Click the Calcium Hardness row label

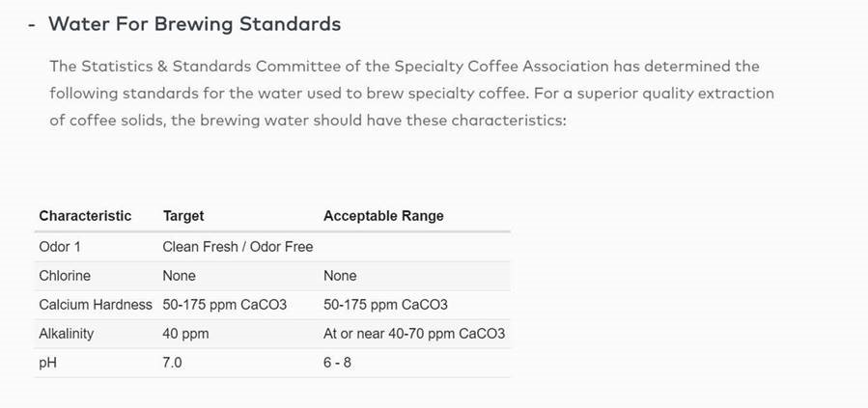(x=95, y=305)
